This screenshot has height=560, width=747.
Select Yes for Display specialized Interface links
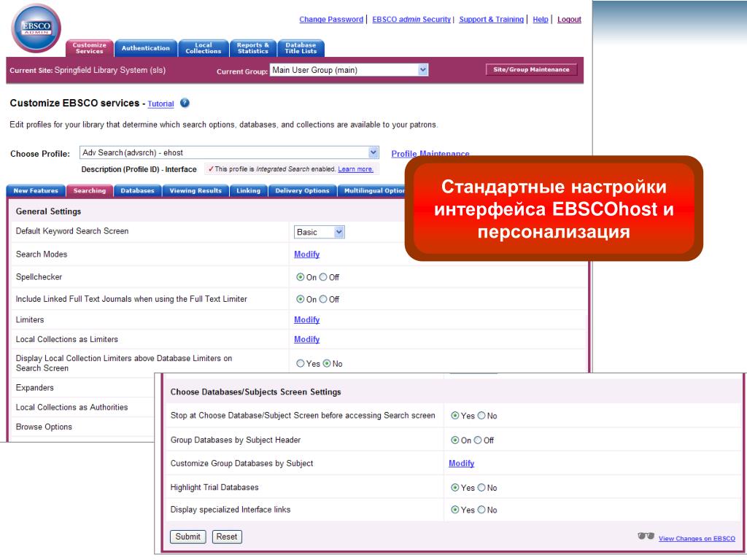(455, 510)
